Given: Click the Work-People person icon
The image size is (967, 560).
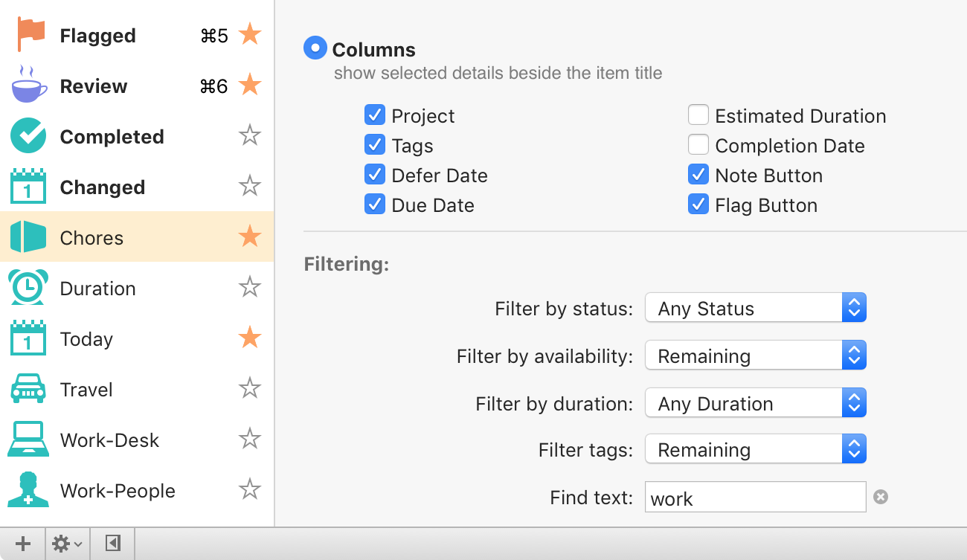Looking at the screenshot, I should (x=29, y=489).
